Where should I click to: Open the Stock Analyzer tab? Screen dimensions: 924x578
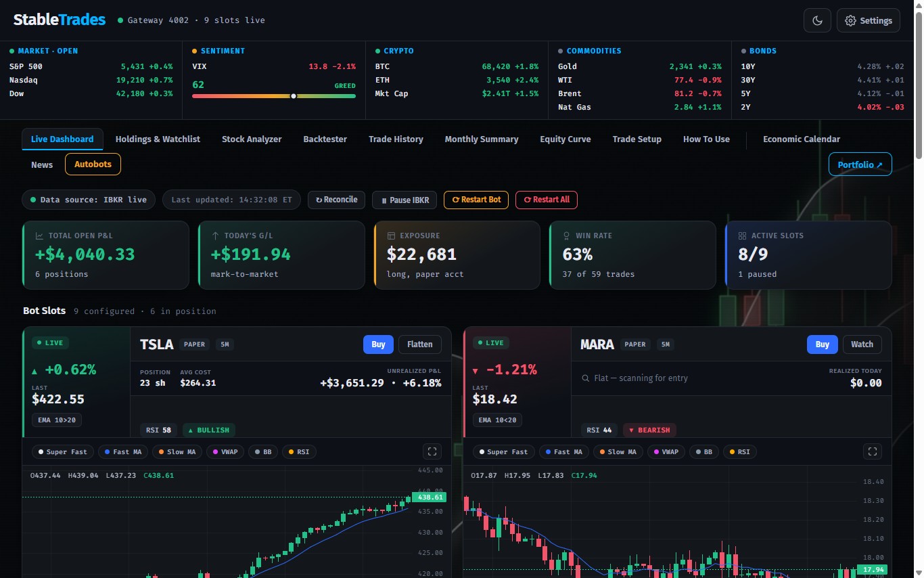click(x=252, y=139)
